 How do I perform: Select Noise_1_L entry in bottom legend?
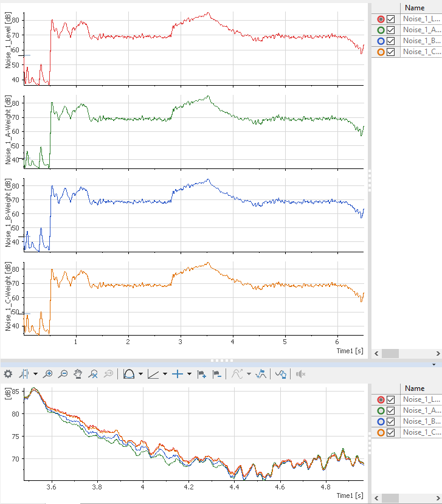click(x=422, y=399)
